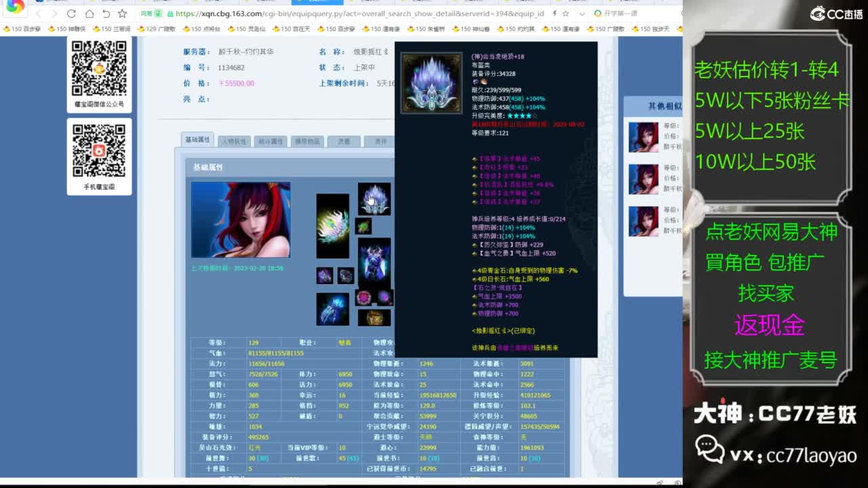Click the star icon beside the home button
Viewport: 868px width, 488px height.
122,14
